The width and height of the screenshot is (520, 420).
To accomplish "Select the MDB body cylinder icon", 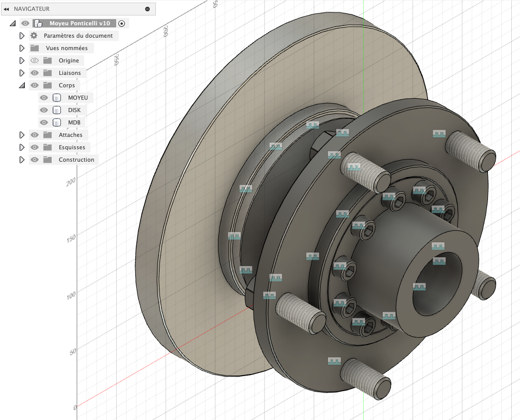I will coord(57,122).
